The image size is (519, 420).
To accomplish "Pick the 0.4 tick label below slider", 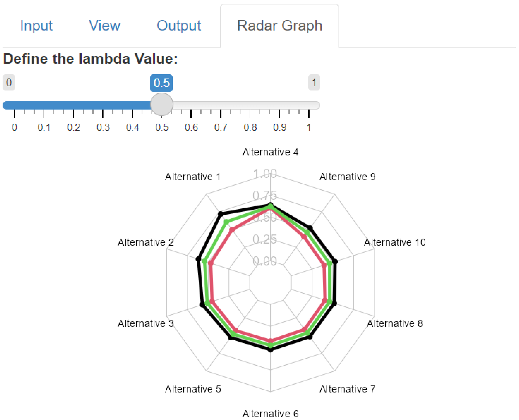I will point(133,128).
